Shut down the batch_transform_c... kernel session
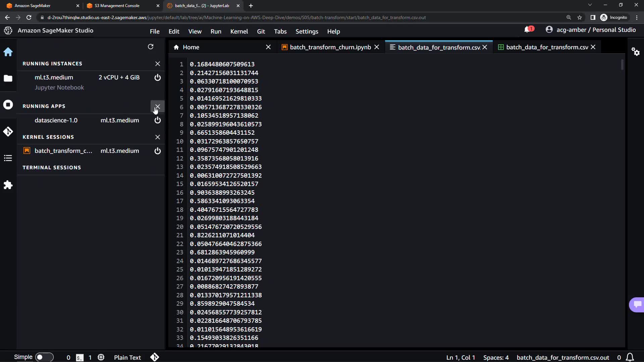 point(157,151)
